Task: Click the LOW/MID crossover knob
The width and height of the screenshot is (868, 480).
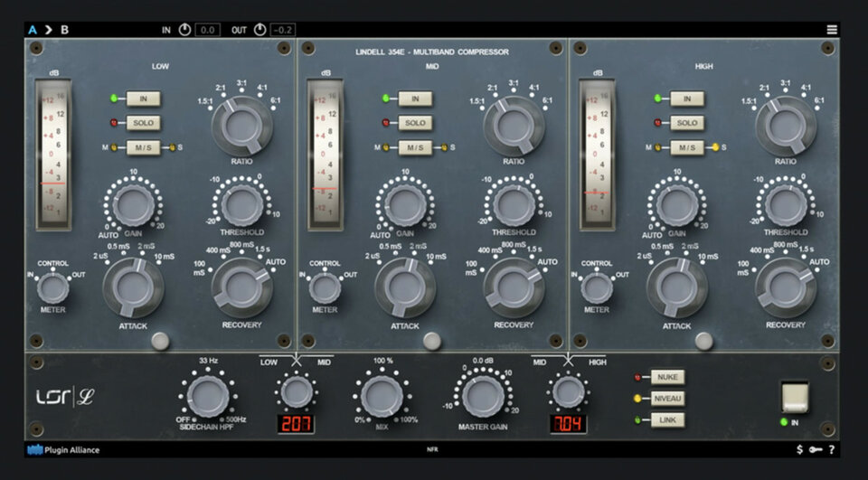Action: [x=297, y=392]
